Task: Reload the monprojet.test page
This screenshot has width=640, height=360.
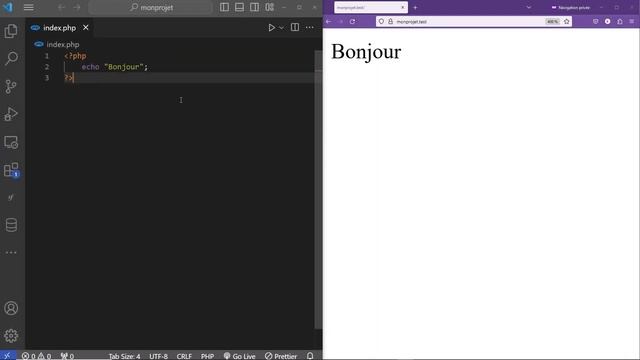Action: coord(352,21)
